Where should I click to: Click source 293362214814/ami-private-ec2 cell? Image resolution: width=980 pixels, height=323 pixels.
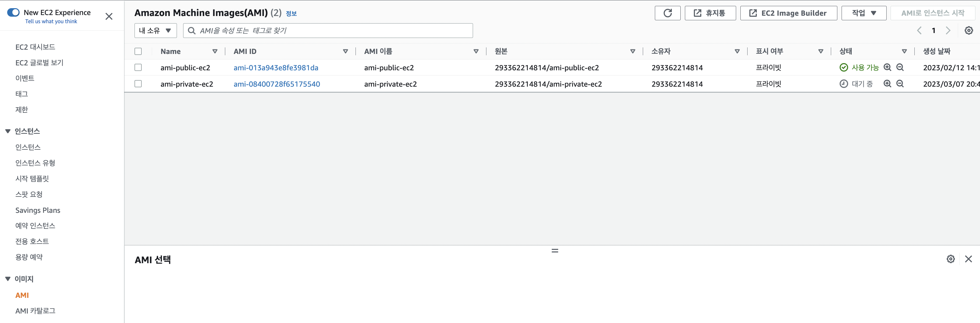point(548,84)
